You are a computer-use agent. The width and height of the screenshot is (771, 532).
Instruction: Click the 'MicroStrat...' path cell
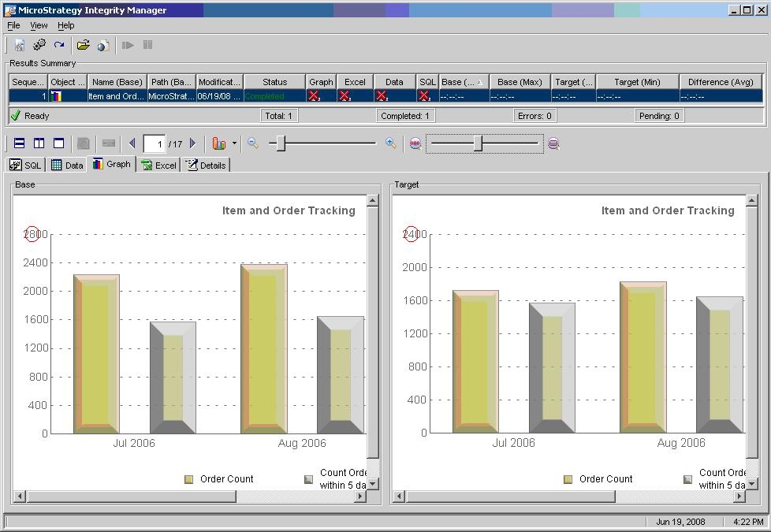[x=171, y=96]
